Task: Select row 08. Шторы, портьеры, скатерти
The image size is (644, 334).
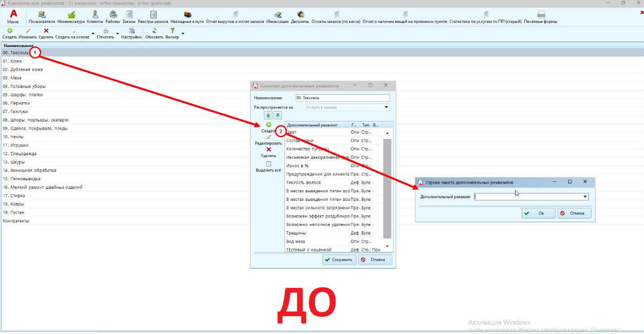Action: tap(322, 120)
